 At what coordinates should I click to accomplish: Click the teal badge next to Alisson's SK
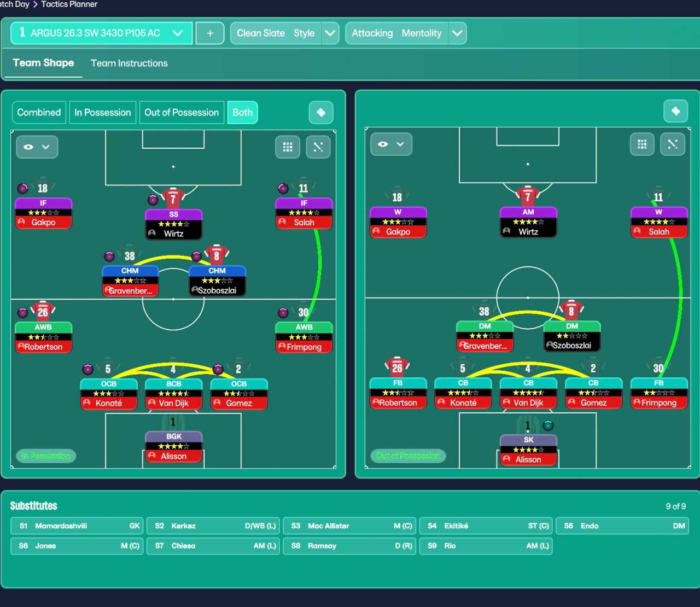point(548,425)
